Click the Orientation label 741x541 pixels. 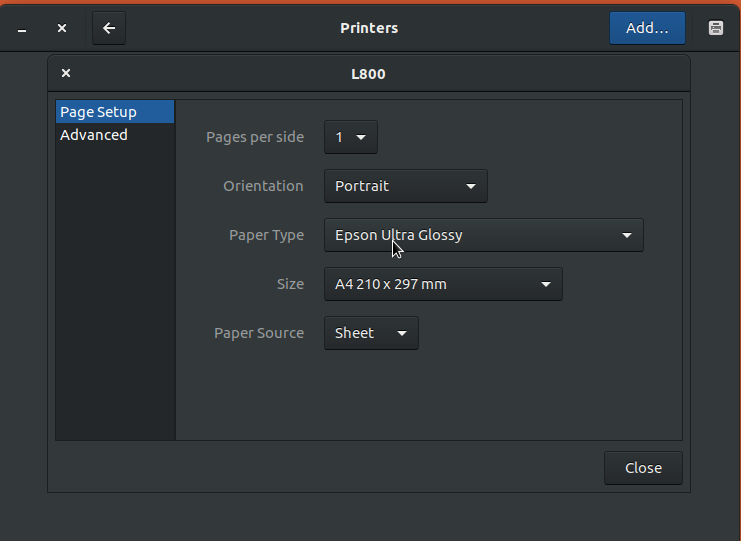tap(263, 186)
